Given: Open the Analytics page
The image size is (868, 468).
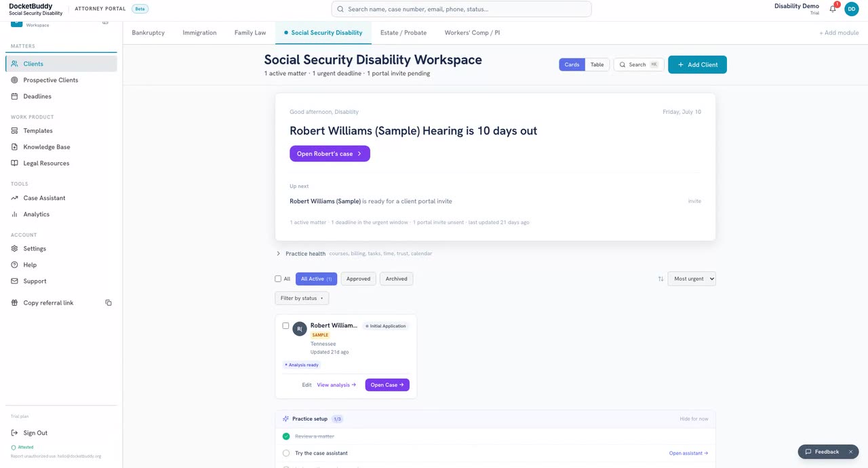Looking at the screenshot, I should (x=61, y=214).
